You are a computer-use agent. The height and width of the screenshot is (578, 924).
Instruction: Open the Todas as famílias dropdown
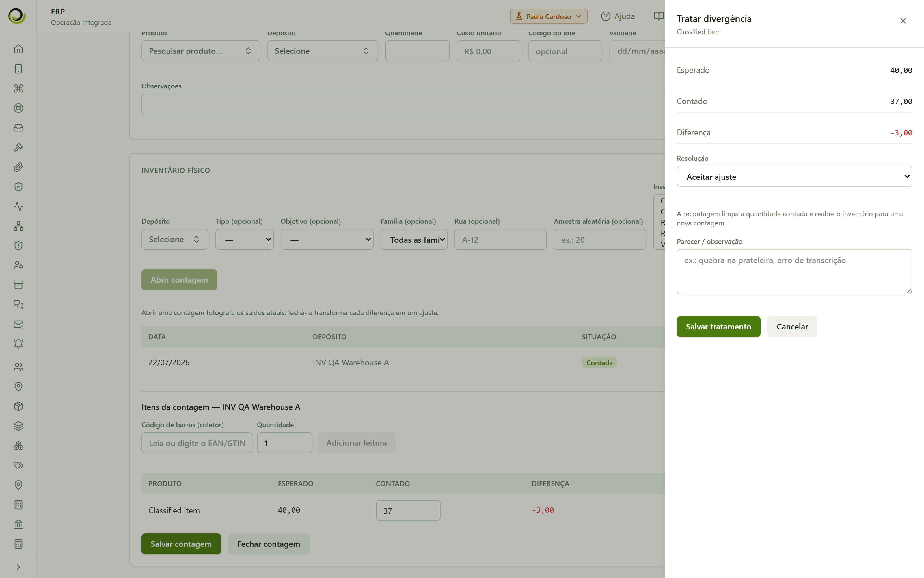pos(414,240)
